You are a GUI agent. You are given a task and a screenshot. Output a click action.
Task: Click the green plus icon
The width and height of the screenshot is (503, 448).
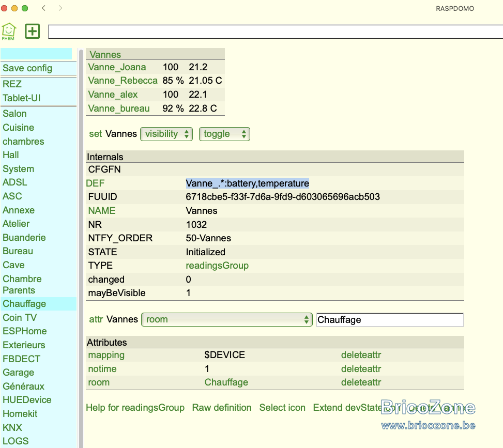[33, 31]
